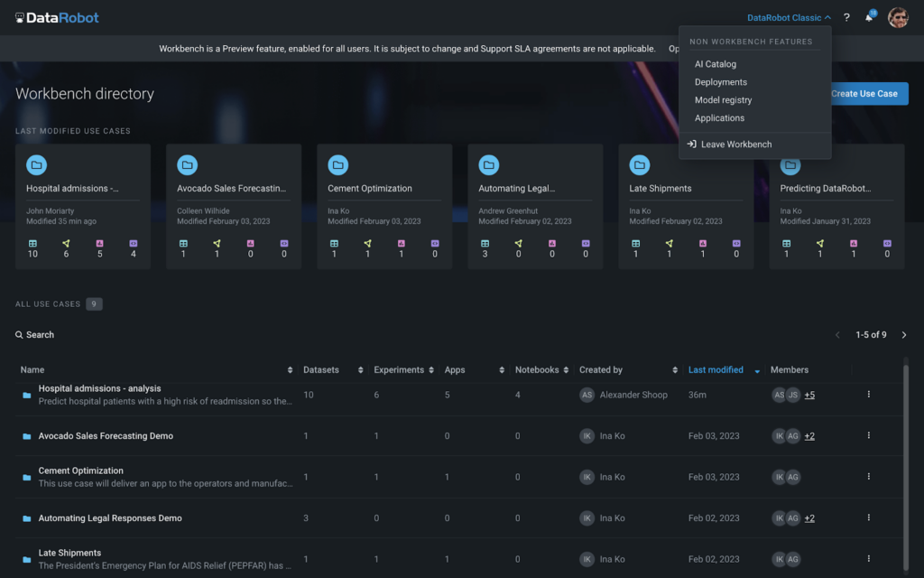Expand sort options on the Name column header

[290, 369]
